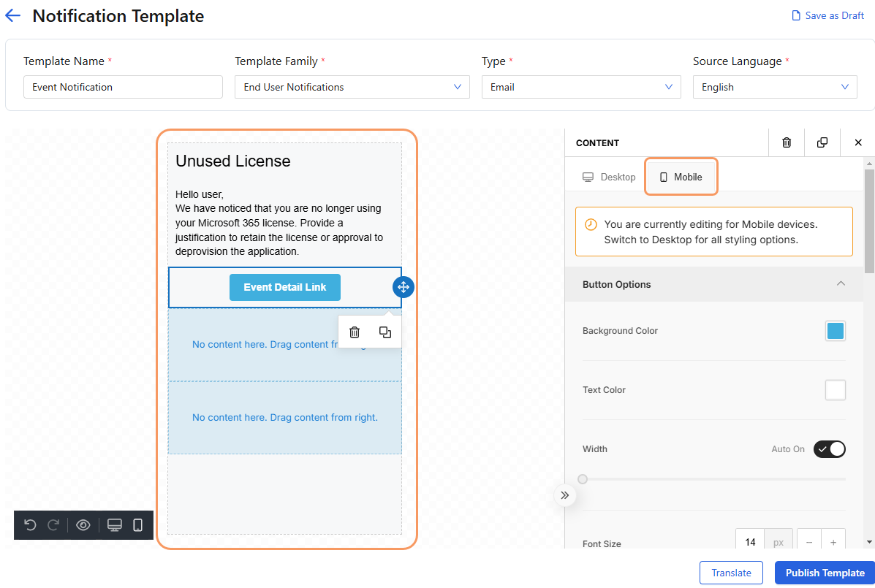Close the Content panel
Screen dimensions: 875x588
pos(858,142)
